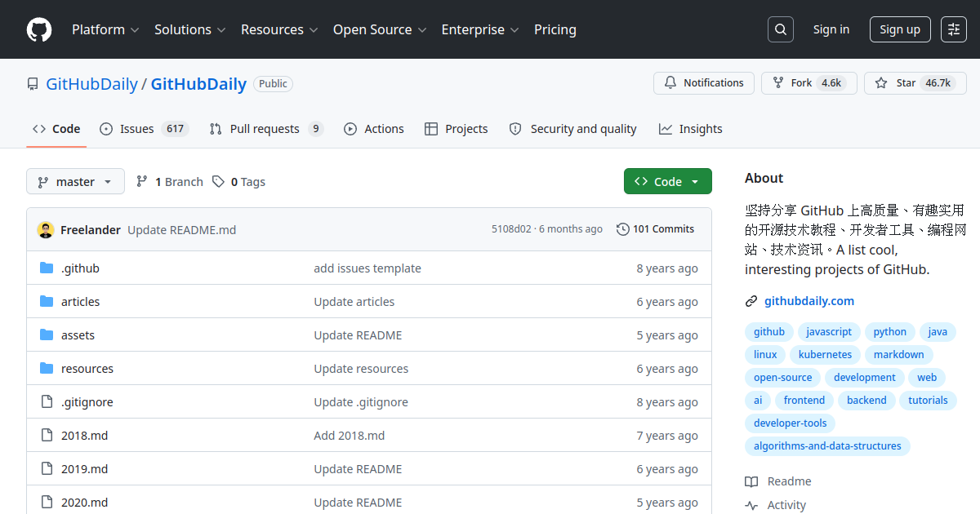This screenshot has height=514, width=980.
Task: Click the 5108d02 commit hash
Action: click(x=511, y=229)
